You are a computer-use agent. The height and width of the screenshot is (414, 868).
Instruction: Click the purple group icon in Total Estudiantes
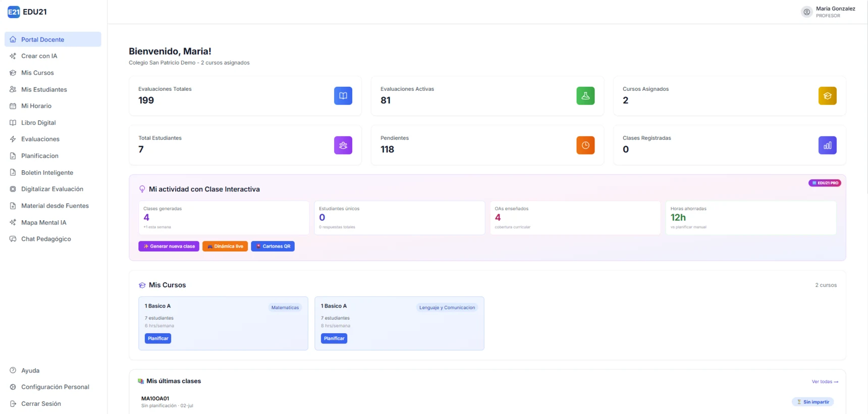pos(343,145)
